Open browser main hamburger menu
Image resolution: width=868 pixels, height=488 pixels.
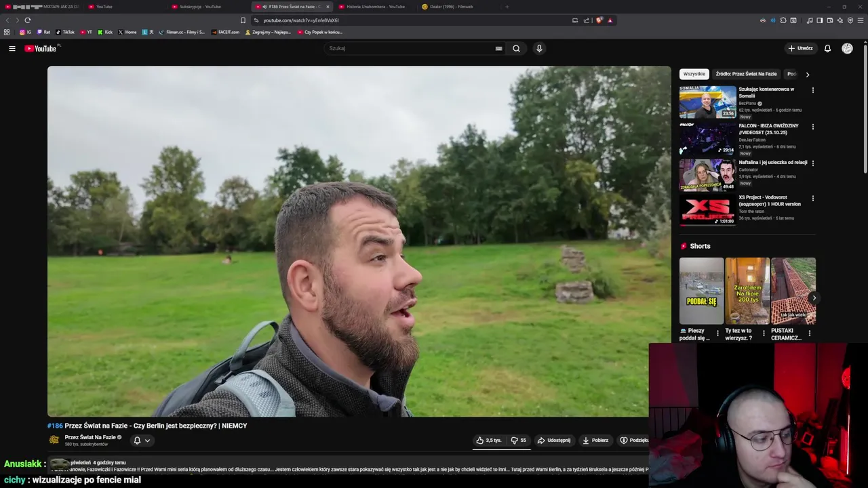click(x=861, y=20)
